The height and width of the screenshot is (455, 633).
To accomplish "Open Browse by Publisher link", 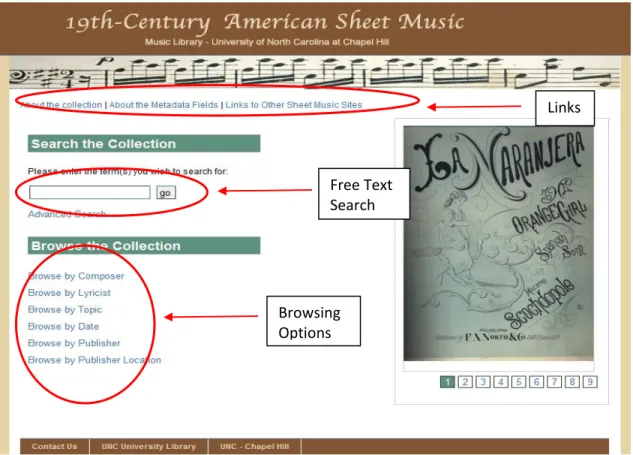I will pyautogui.click(x=74, y=343).
